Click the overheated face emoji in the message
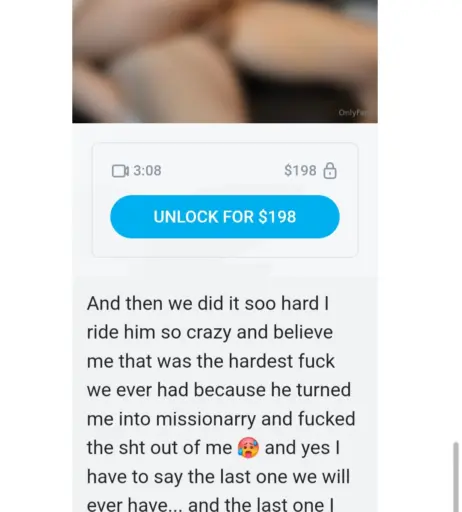 click(x=248, y=448)
